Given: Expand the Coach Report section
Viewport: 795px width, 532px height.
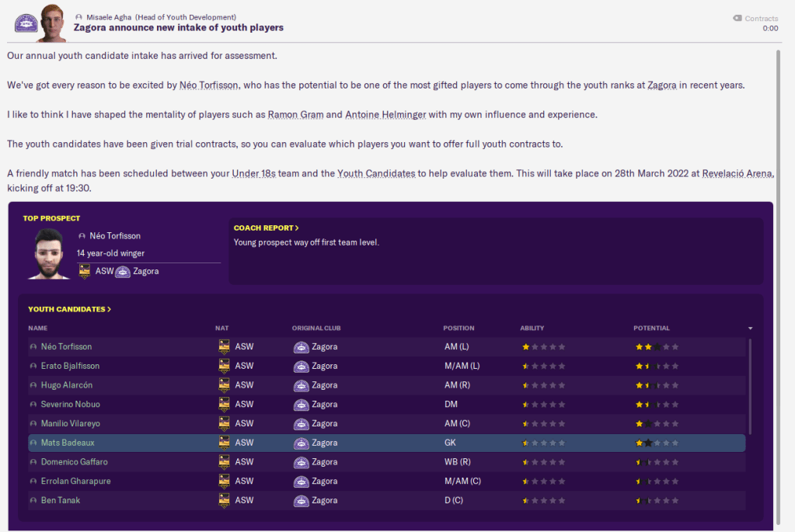Looking at the screenshot, I should coord(266,228).
